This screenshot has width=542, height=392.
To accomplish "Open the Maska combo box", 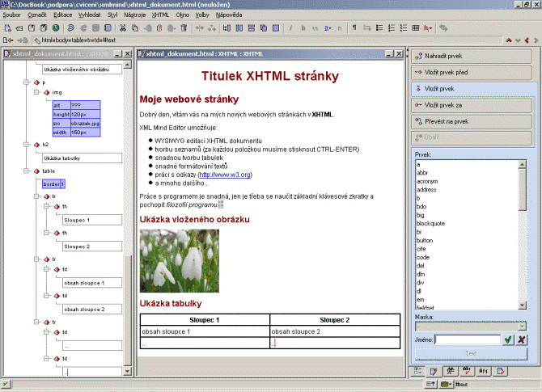I will pyautogui.click(x=471, y=326).
